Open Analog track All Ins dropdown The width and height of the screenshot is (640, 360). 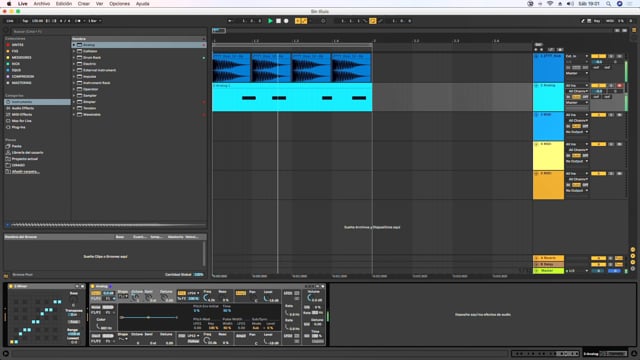(577, 86)
